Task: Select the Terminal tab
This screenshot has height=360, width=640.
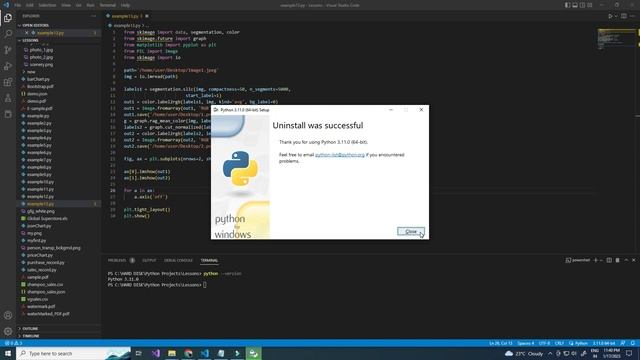Action: (x=209, y=260)
